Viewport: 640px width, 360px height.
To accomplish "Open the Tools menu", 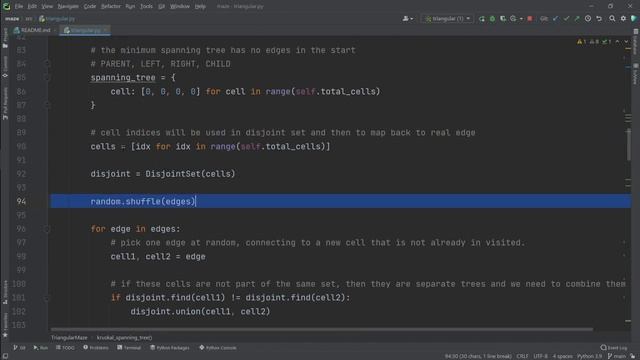I will point(146,7).
